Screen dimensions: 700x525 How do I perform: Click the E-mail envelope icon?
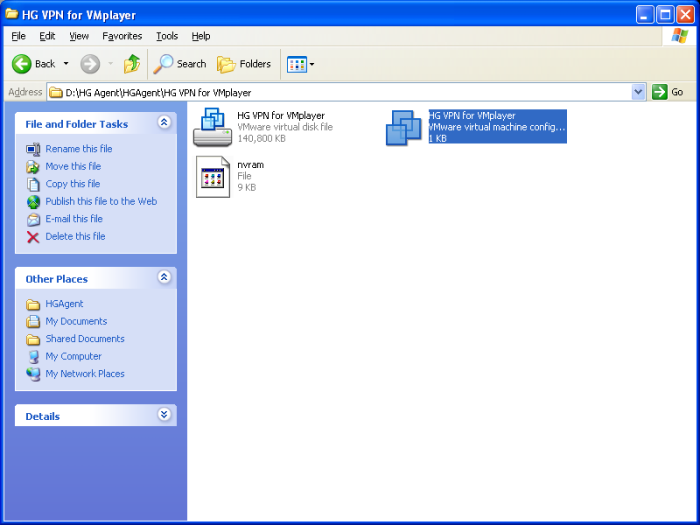[x=33, y=219]
